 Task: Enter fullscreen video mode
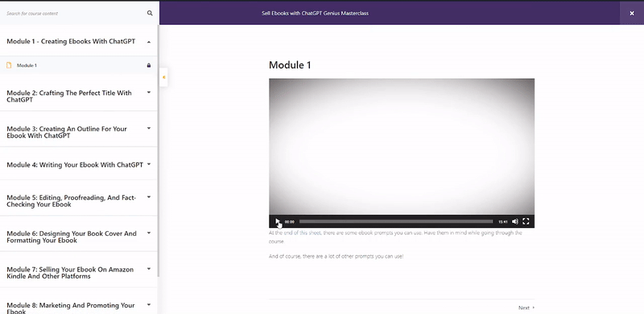click(x=526, y=221)
